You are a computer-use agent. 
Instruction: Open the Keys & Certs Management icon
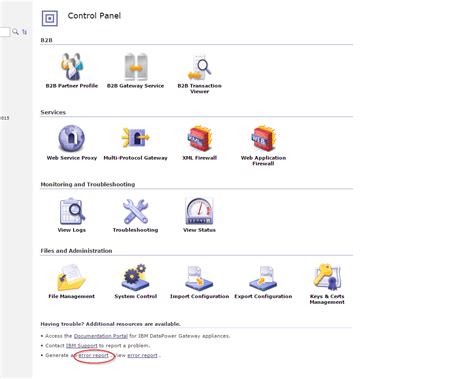click(x=327, y=277)
